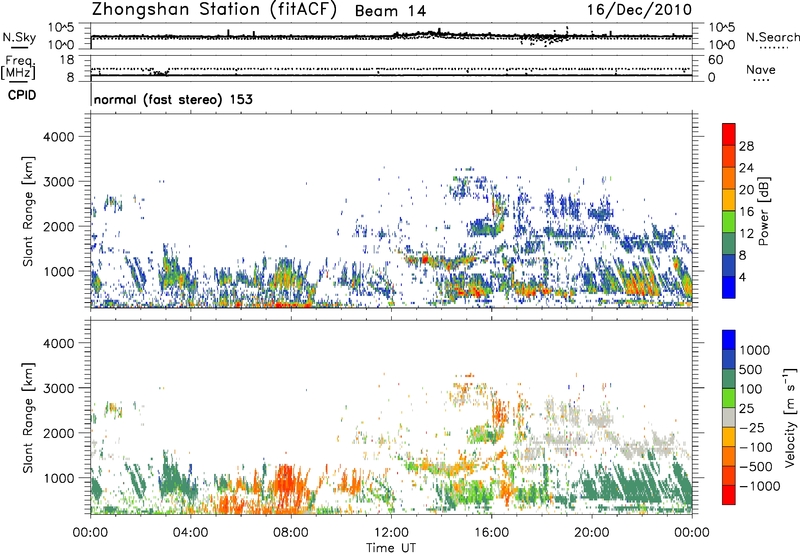Select the Beam 14 label
Screen dimensions: 800x554
coord(390,11)
